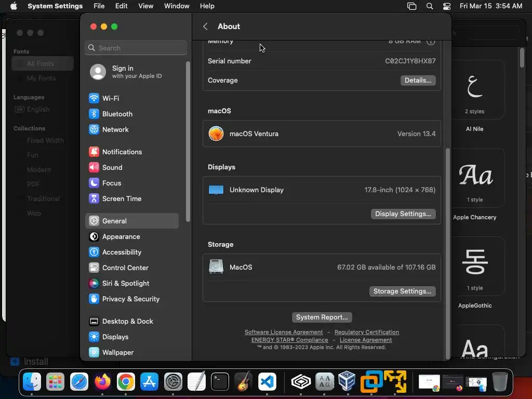The image size is (532, 399).
Task: Open the Trash in the Dock
Action: click(500, 382)
